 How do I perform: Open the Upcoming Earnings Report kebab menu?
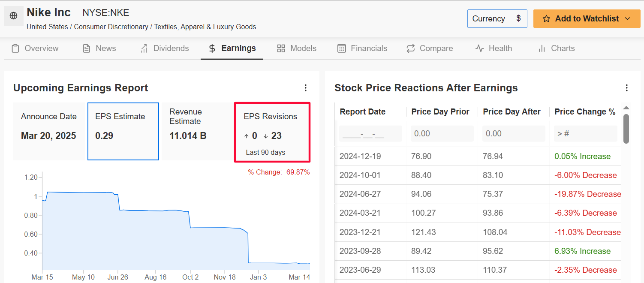[x=306, y=88]
